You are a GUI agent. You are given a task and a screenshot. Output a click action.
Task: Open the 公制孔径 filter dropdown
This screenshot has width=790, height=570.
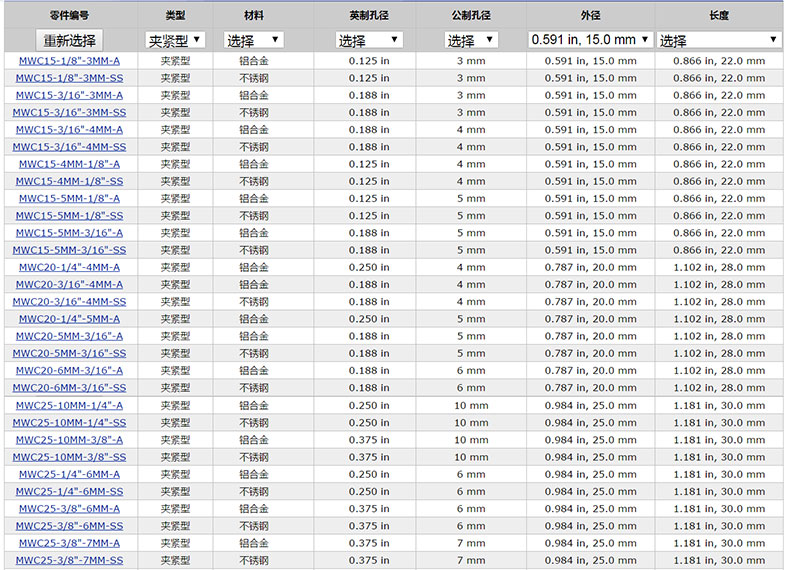point(471,41)
